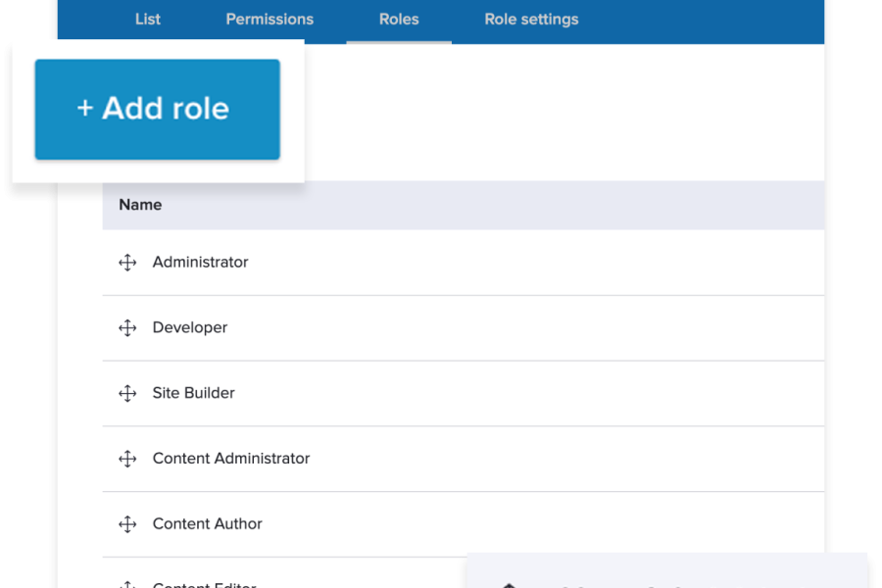Viewport: 882px width, 588px height.
Task: Switch to the List tab
Action: click(x=148, y=20)
